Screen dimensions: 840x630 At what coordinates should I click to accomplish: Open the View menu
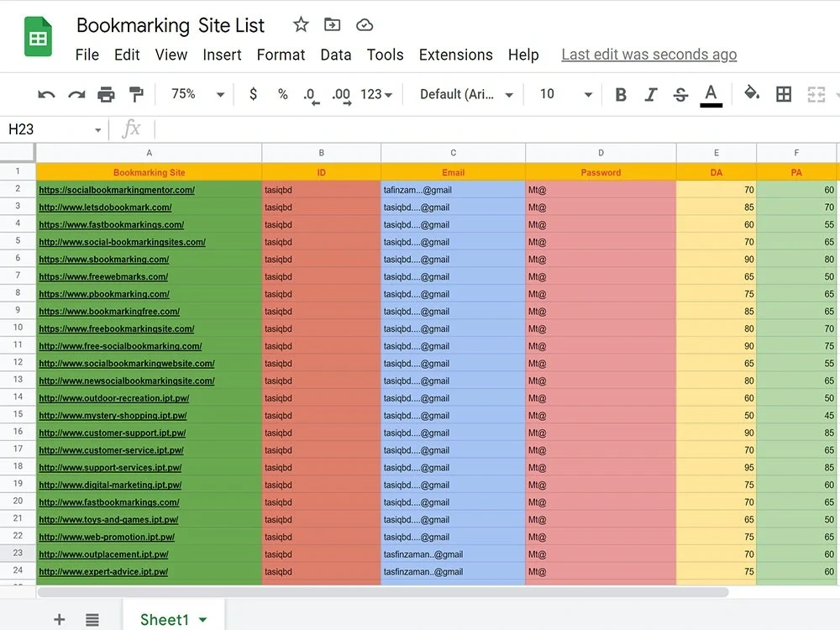coord(171,55)
